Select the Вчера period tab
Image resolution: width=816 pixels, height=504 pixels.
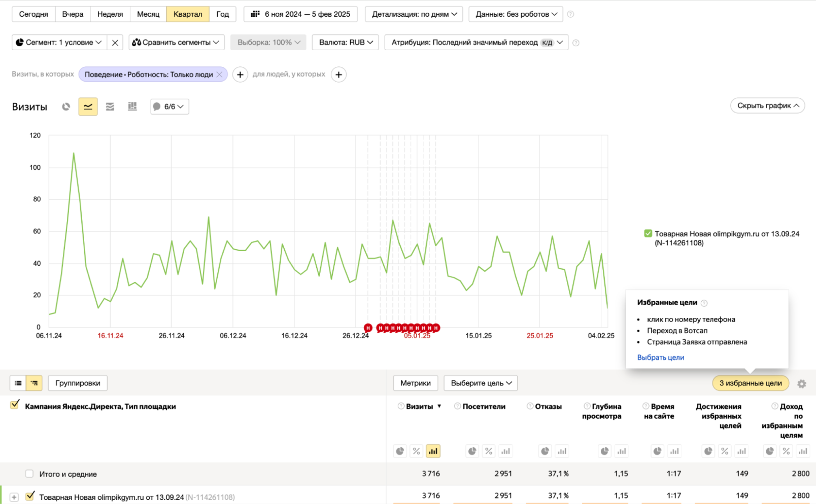pyautogui.click(x=73, y=14)
